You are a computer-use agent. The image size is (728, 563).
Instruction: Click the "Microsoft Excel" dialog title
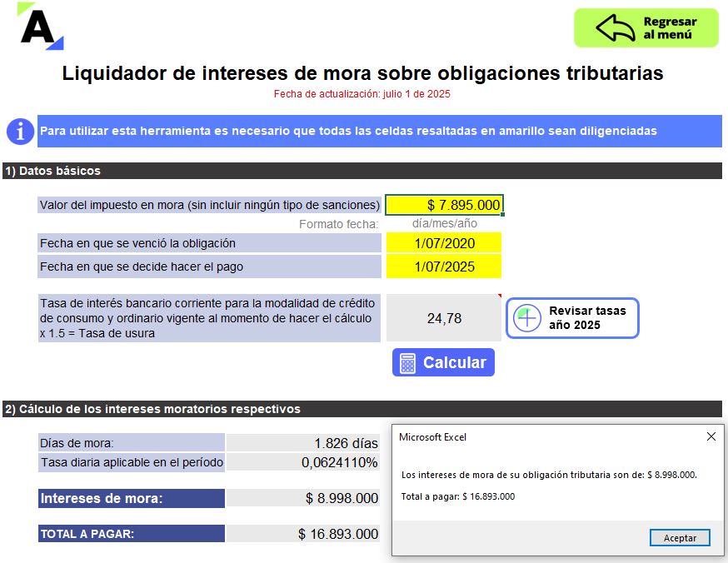click(432, 436)
